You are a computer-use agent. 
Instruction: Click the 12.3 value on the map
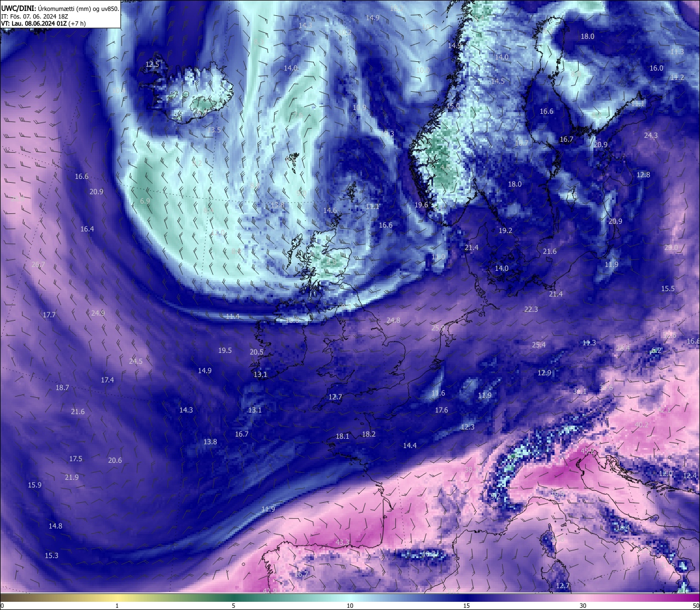(468, 427)
